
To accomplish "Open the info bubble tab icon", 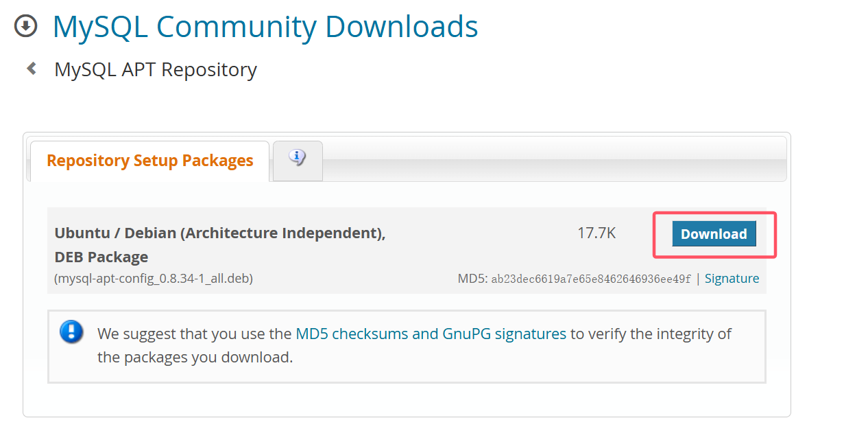I will click(x=298, y=159).
